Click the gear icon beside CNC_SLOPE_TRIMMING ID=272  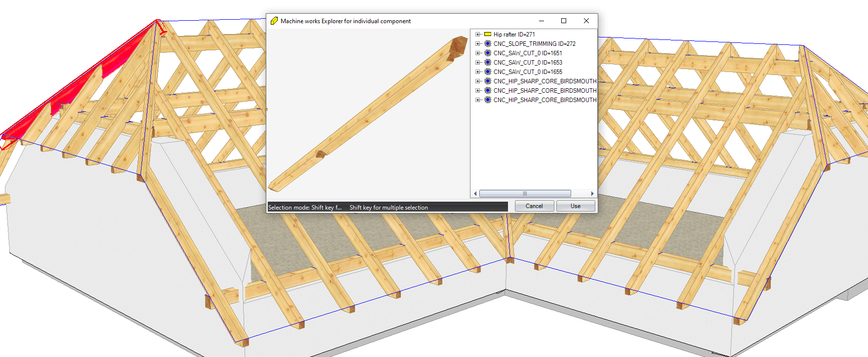pos(488,44)
